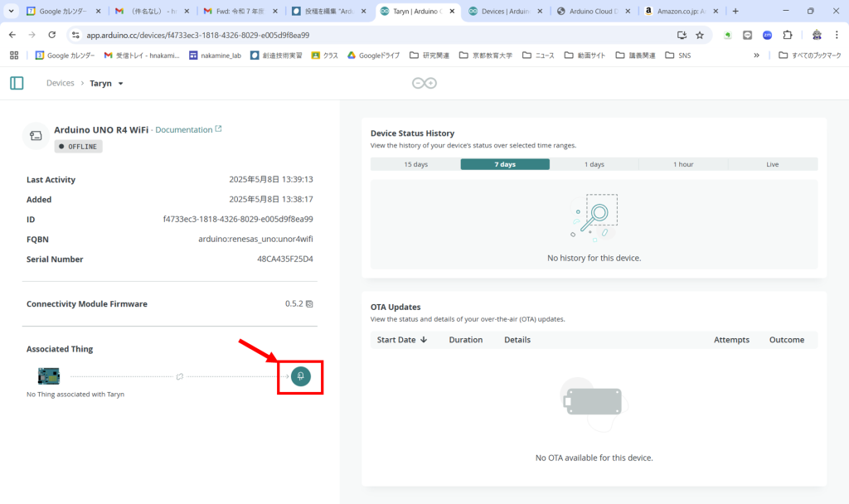Reload the page with the refresh icon
The image size is (849, 504).
pos(52,35)
